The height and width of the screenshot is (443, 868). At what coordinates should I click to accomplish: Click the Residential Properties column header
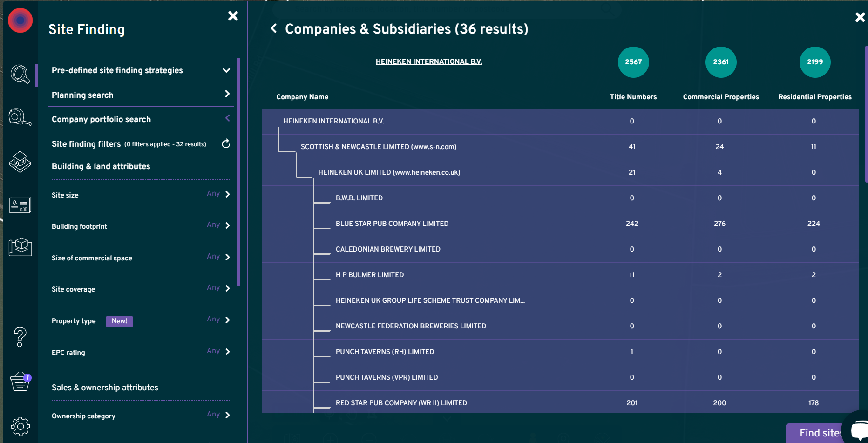coord(815,97)
